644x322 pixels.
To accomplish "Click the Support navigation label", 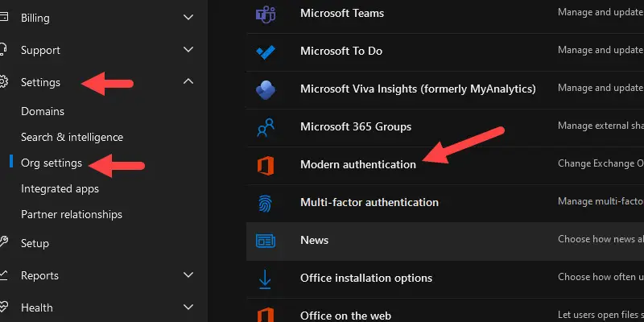I will pos(41,50).
